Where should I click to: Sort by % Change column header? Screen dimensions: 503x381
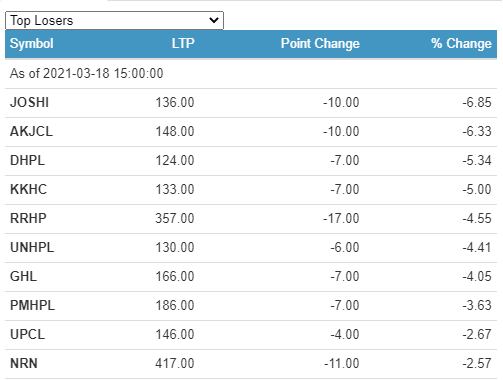click(461, 43)
